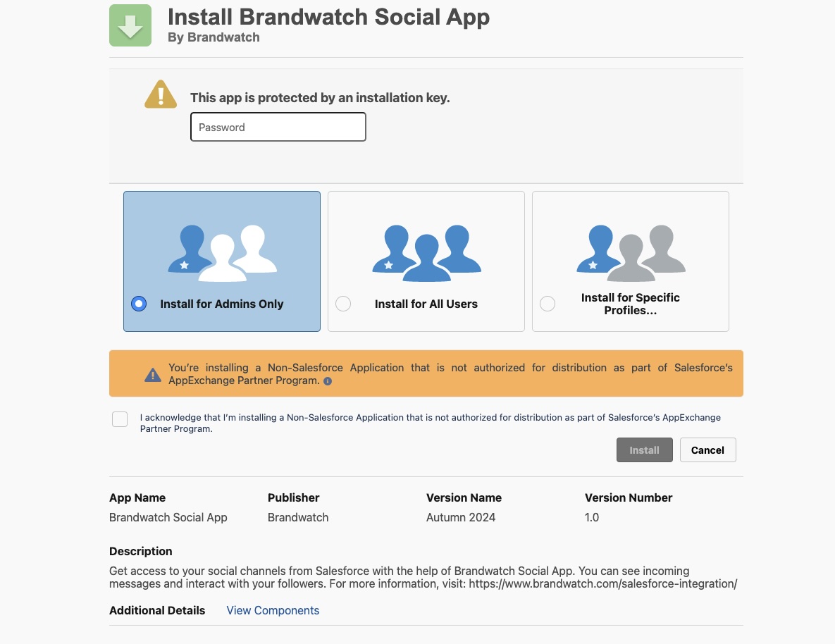Image resolution: width=835 pixels, height=644 pixels.
Task: Click the warning triangle in orange banner
Action: (x=153, y=374)
